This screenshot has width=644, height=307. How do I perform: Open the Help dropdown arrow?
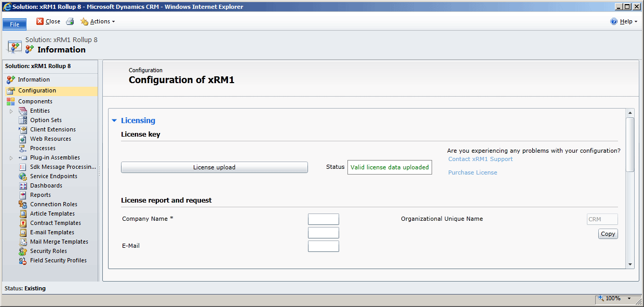pos(636,22)
